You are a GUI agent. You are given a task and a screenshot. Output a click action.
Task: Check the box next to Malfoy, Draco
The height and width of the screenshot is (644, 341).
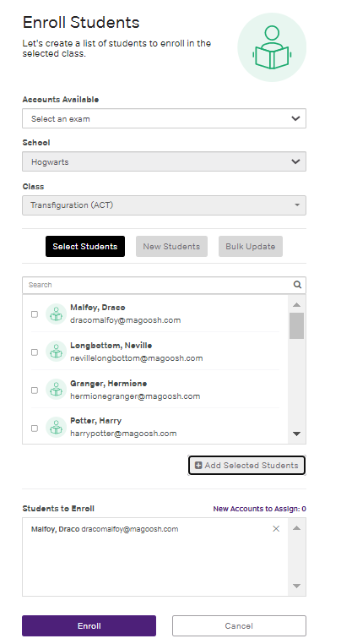pos(35,314)
